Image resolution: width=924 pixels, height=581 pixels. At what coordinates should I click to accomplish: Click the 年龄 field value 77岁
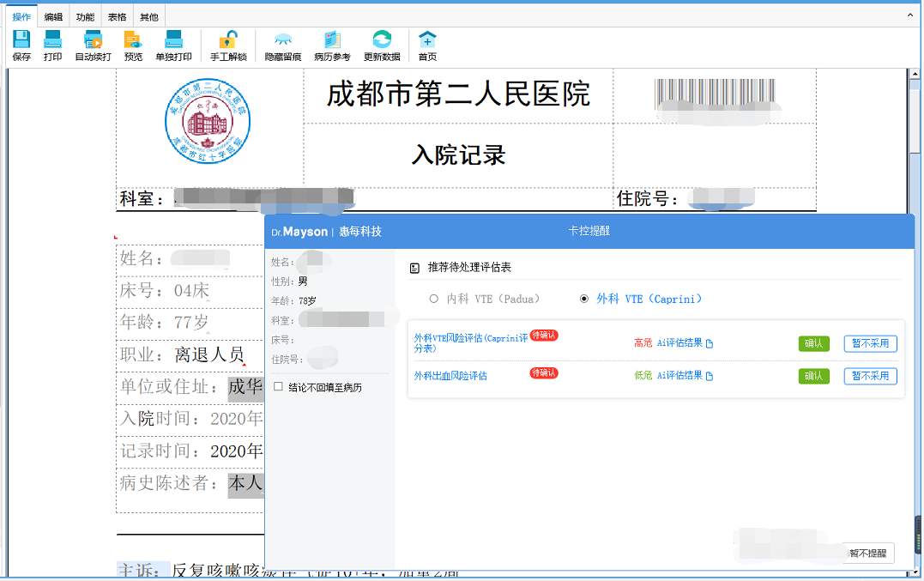pyautogui.click(x=191, y=323)
